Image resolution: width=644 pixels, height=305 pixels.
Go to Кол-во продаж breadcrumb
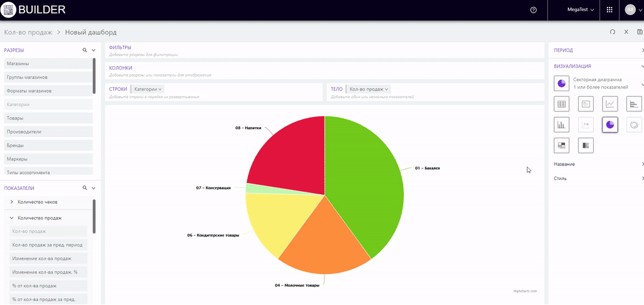pos(28,32)
